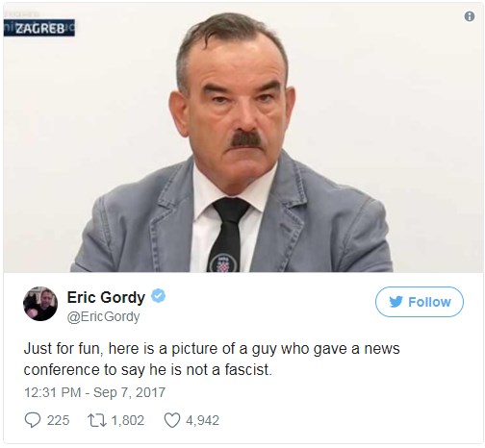The height and width of the screenshot is (448, 485).
Task: Click the ZAGREB label on the photo
Action: tap(39, 28)
